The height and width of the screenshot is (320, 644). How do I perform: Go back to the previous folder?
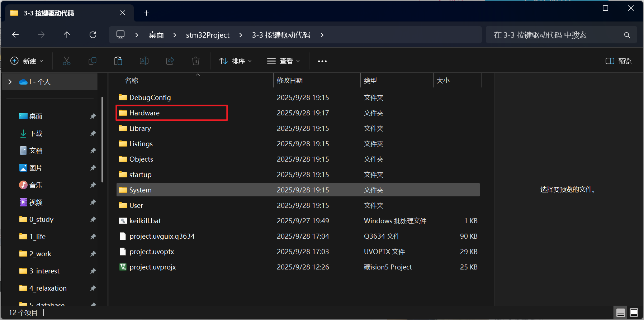click(x=15, y=35)
